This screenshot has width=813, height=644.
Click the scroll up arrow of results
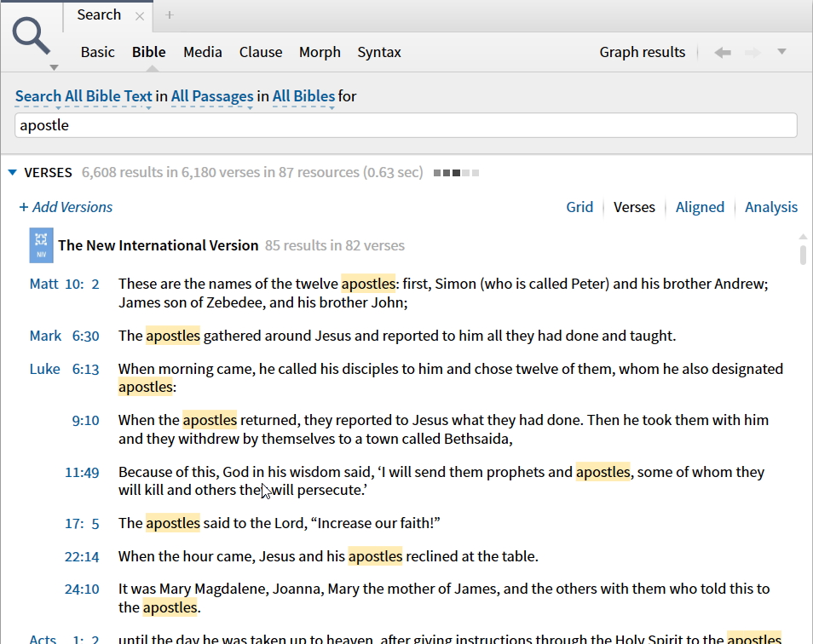coord(803,237)
